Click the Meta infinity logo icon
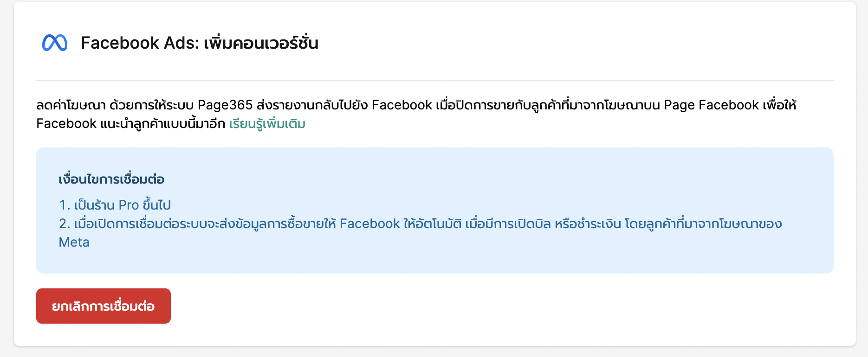Image resolution: width=868 pixels, height=357 pixels. [x=55, y=43]
